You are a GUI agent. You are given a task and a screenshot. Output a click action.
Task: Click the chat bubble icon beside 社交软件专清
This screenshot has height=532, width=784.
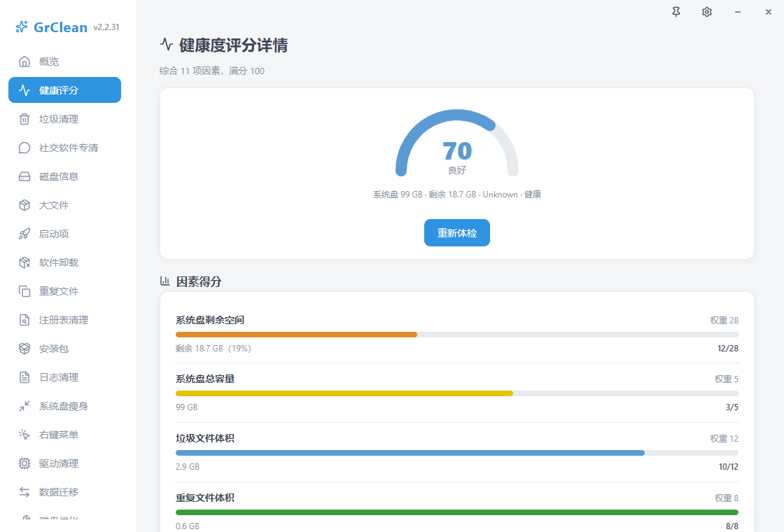(24, 148)
